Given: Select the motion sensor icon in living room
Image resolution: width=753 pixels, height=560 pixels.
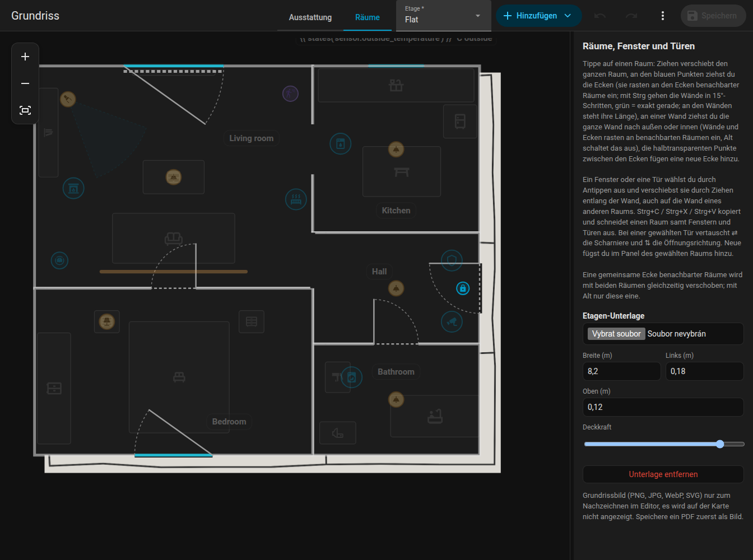Looking at the screenshot, I should [290, 94].
